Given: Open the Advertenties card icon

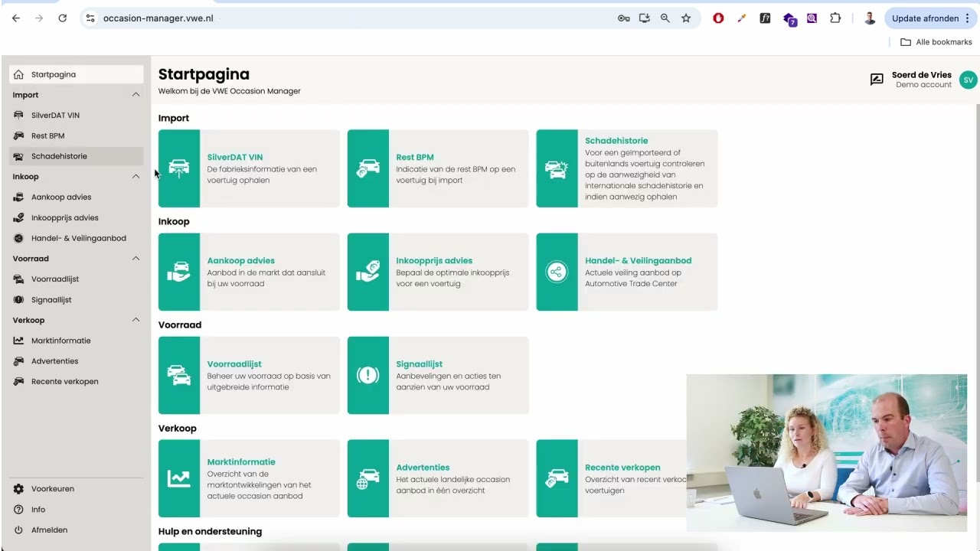Looking at the screenshot, I should tap(368, 478).
